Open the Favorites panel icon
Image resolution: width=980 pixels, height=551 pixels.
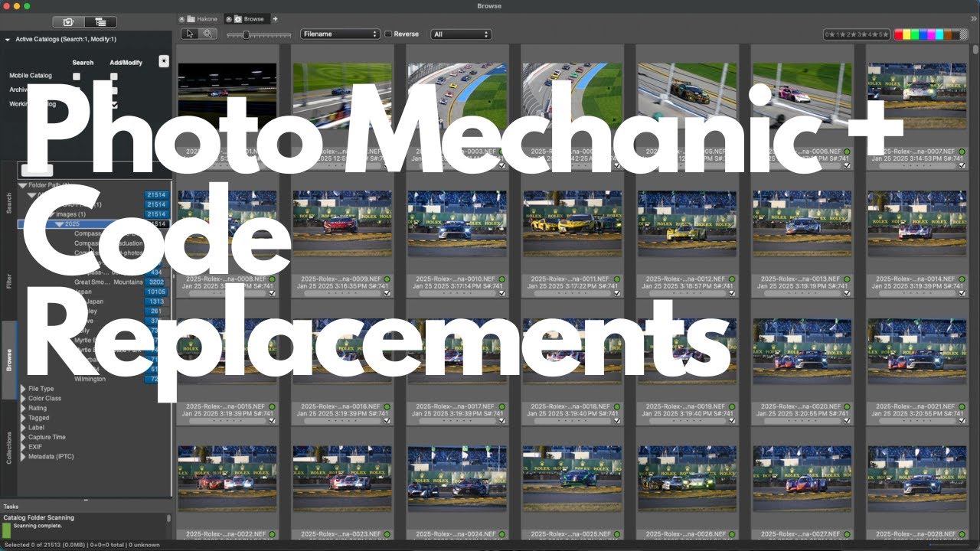68,22
